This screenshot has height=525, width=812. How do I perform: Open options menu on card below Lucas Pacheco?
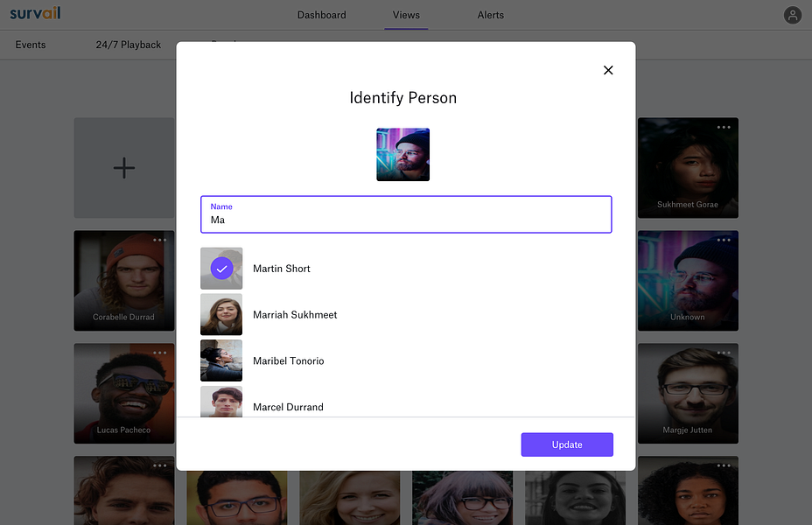click(159, 466)
